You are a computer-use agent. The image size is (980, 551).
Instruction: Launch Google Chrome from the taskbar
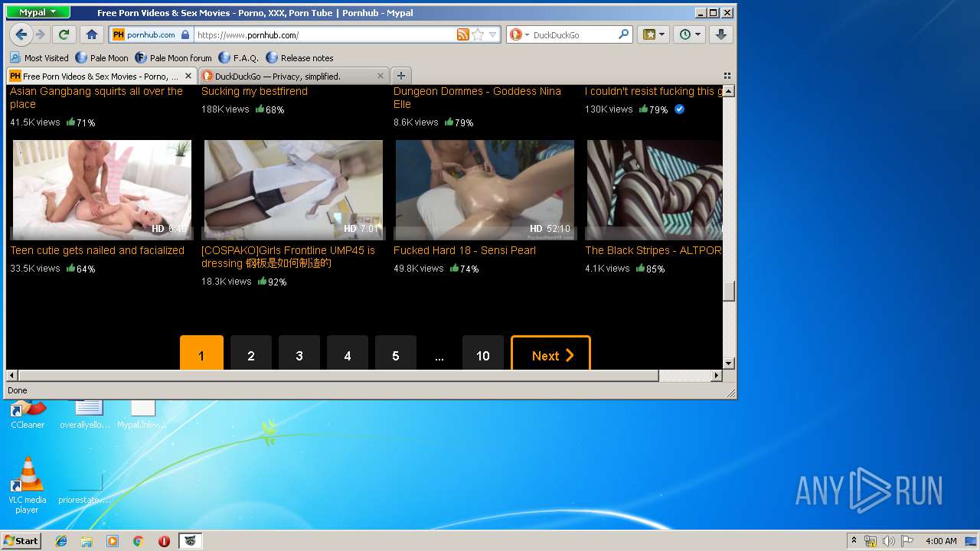pyautogui.click(x=138, y=541)
